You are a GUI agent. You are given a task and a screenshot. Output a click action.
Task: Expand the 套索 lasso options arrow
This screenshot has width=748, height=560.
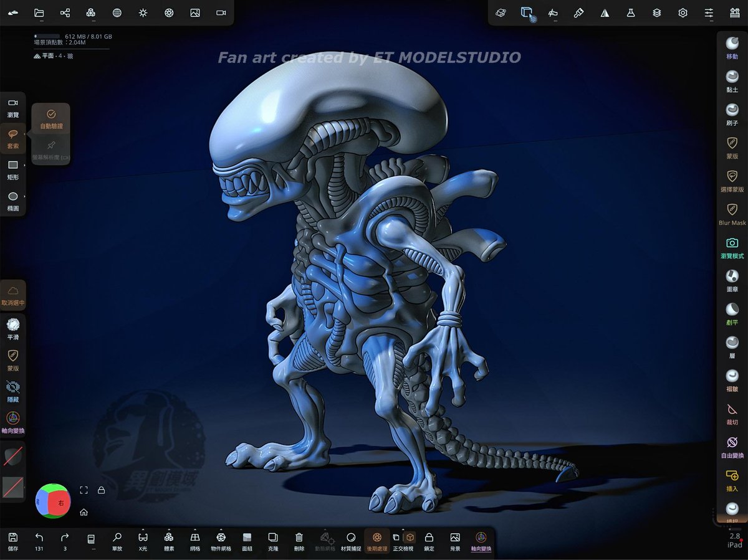pyautogui.click(x=24, y=134)
